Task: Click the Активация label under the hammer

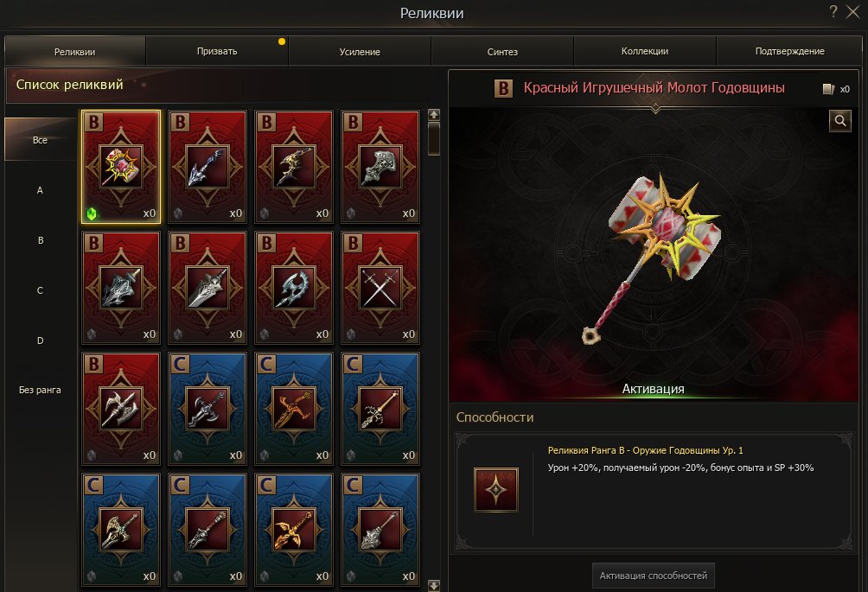Action: 654,389
